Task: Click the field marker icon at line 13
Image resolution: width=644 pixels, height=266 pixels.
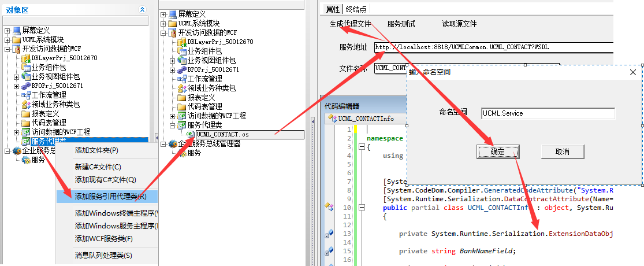Action: (329, 234)
